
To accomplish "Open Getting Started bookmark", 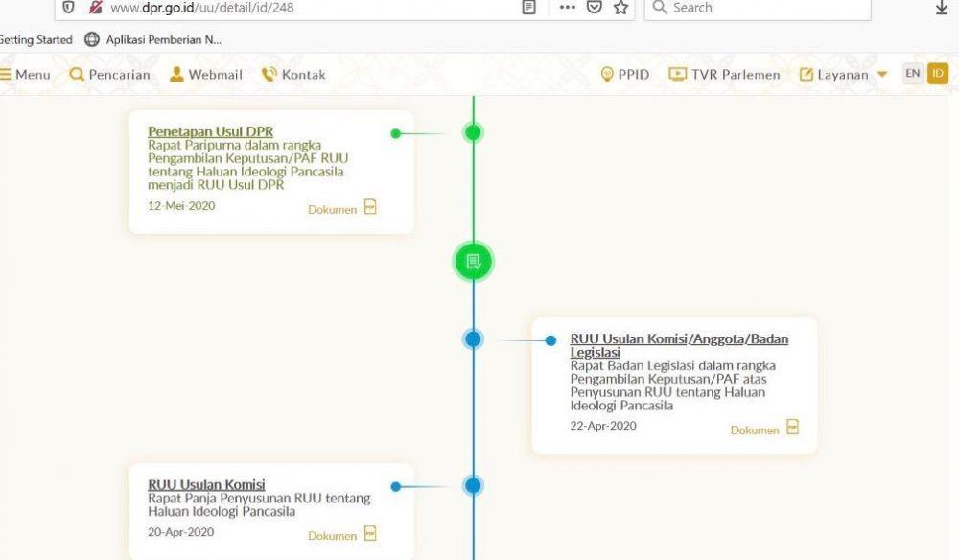I will (35, 39).
